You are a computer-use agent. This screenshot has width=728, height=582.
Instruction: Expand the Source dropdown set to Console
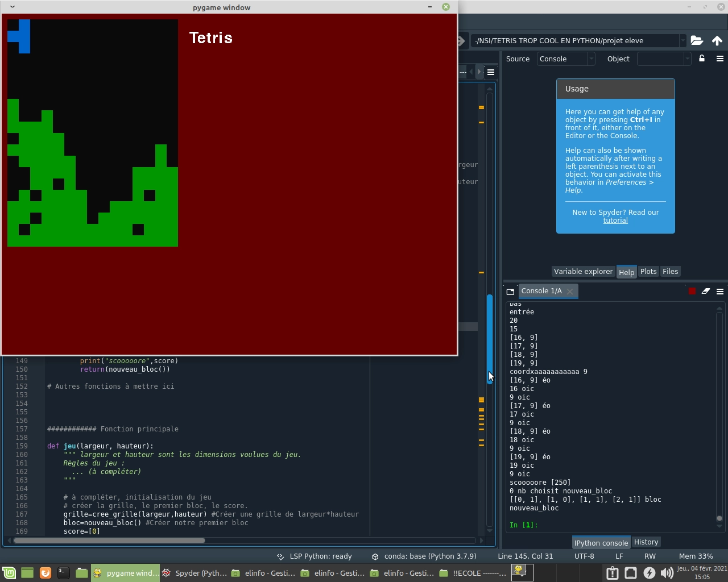[566, 59]
